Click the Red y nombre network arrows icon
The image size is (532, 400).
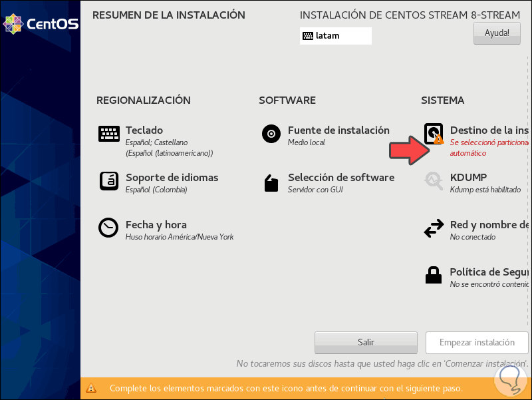pyautogui.click(x=434, y=228)
